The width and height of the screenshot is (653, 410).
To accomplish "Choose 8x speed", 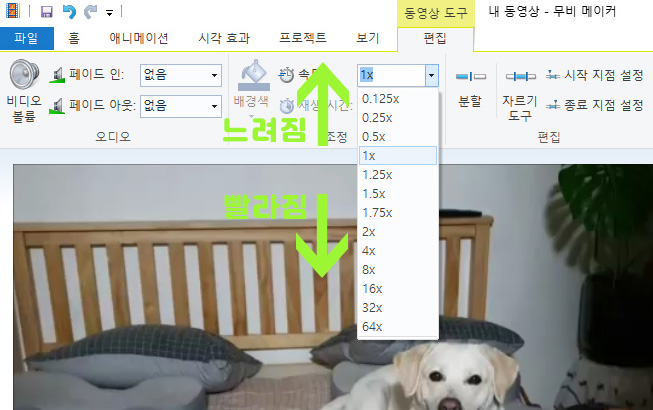I will tap(398, 270).
